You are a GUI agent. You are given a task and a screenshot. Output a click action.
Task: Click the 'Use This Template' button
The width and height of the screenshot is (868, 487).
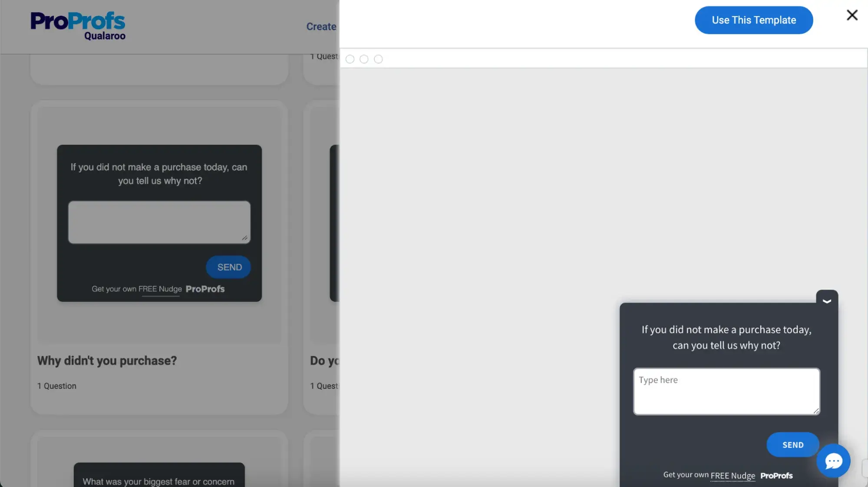click(x=753, y=20)
